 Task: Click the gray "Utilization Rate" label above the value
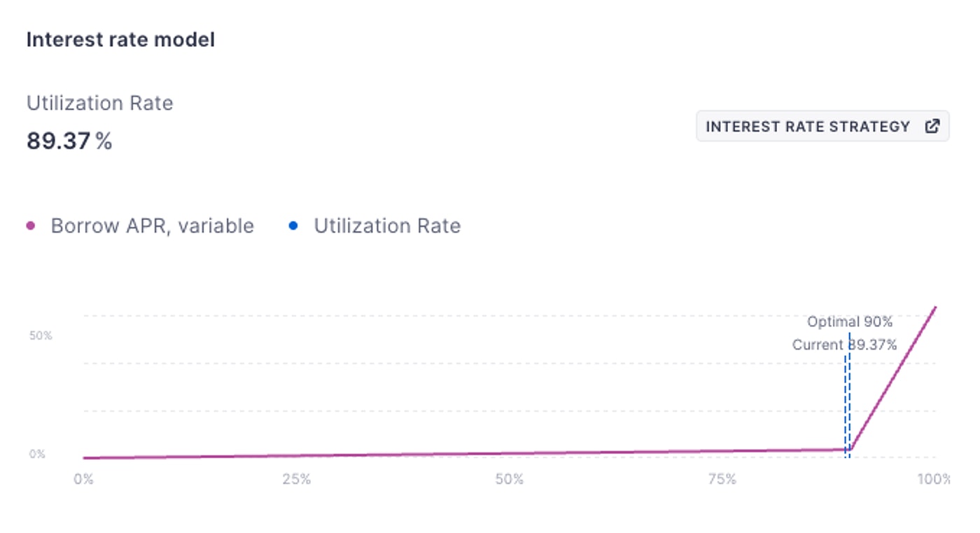click(99, 104)
